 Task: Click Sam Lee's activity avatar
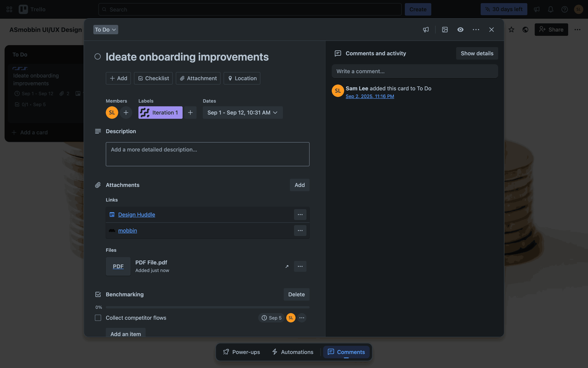coord(338,91)
